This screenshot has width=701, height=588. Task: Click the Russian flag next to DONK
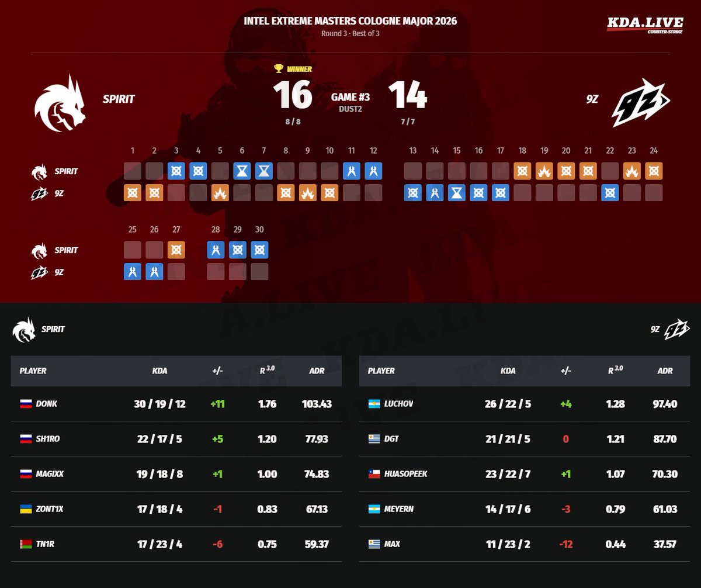coord(26,404)
